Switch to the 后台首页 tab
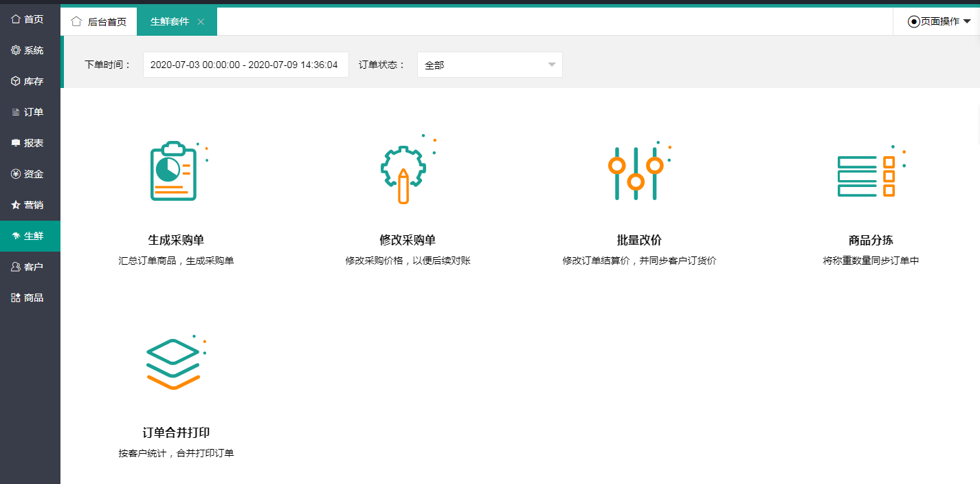Viewport: 980px width, 484px height. tap(100, 21)
